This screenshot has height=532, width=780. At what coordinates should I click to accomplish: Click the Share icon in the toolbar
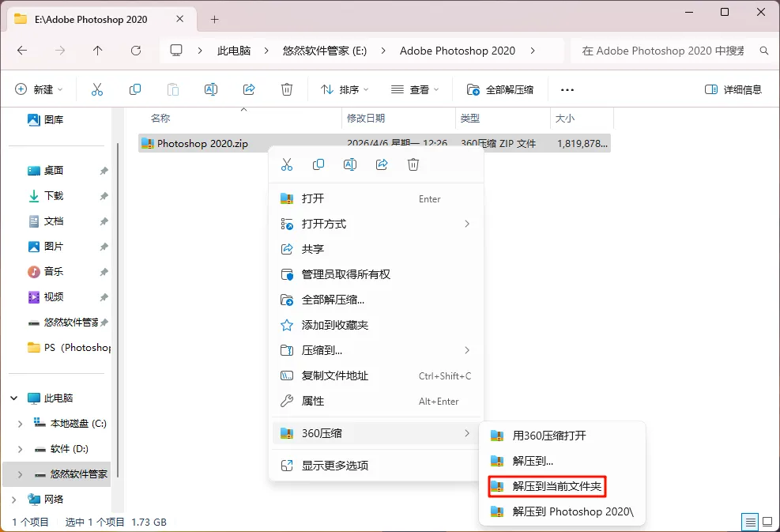(249, 89)
